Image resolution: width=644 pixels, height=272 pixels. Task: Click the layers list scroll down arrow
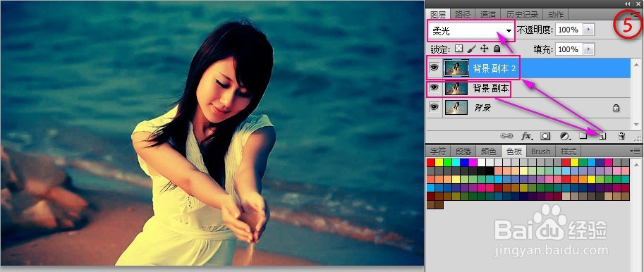637,125
